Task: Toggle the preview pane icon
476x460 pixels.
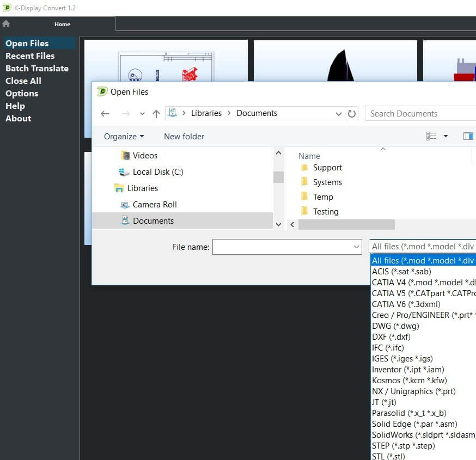Action: [x=468, y=136]
